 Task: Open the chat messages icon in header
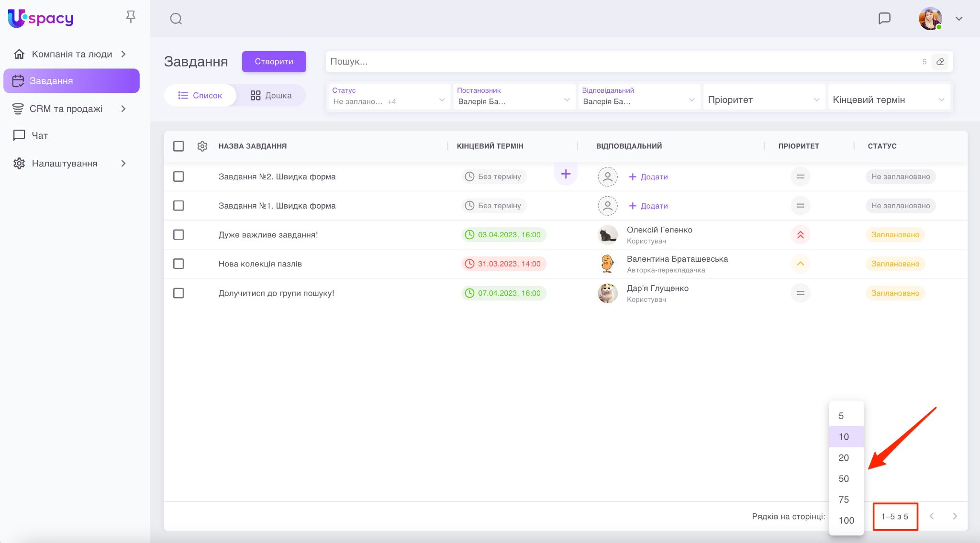[x=884, y=19]
